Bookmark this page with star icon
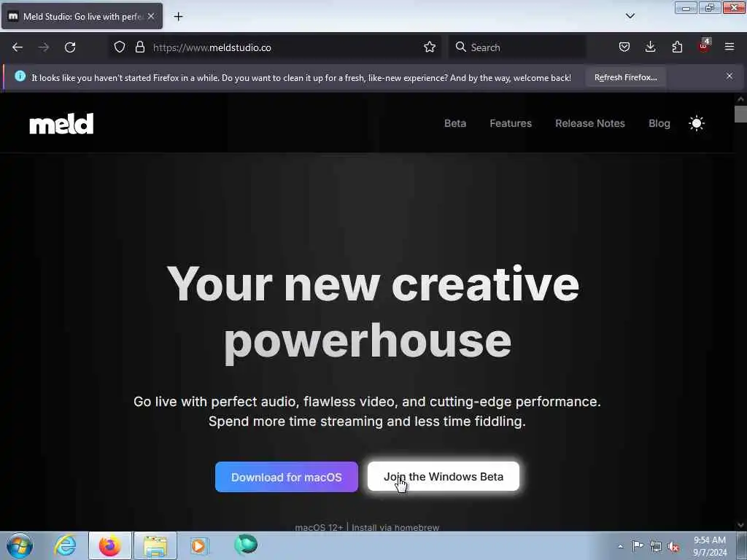The width and height of the screenshot is (747, 560). click(x=429, y=47)
